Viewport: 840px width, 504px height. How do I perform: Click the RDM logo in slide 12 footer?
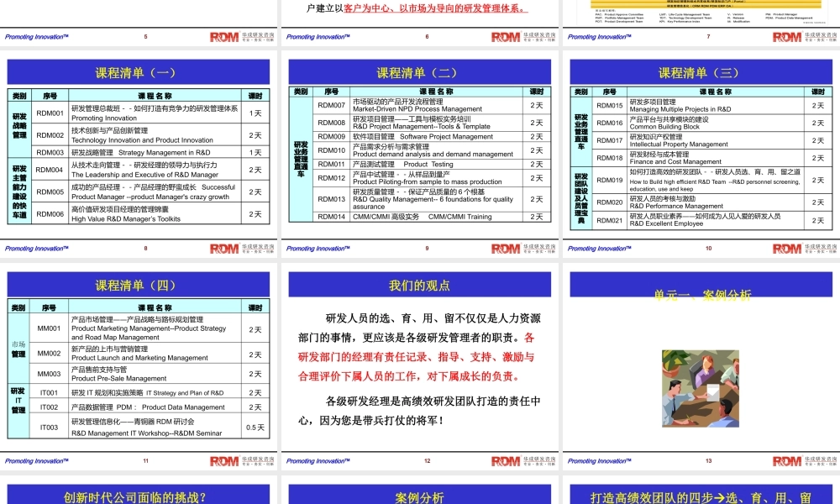click(506, 462)
